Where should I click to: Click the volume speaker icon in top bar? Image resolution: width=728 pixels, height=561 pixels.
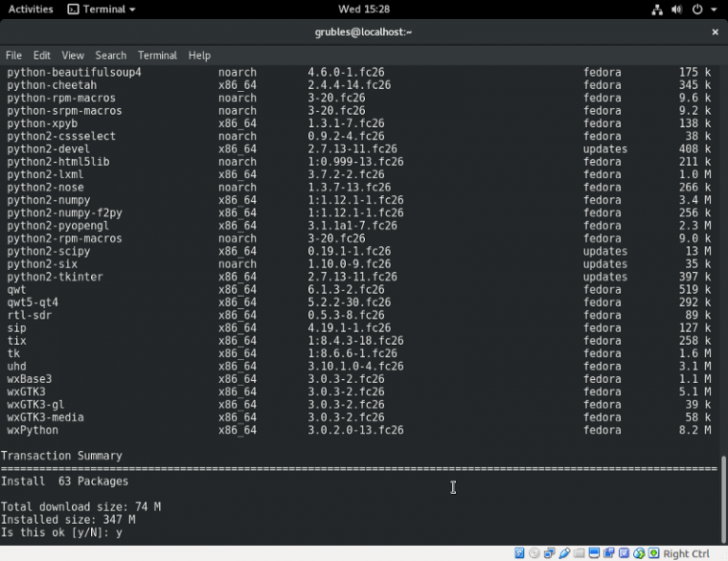(678, 9)
